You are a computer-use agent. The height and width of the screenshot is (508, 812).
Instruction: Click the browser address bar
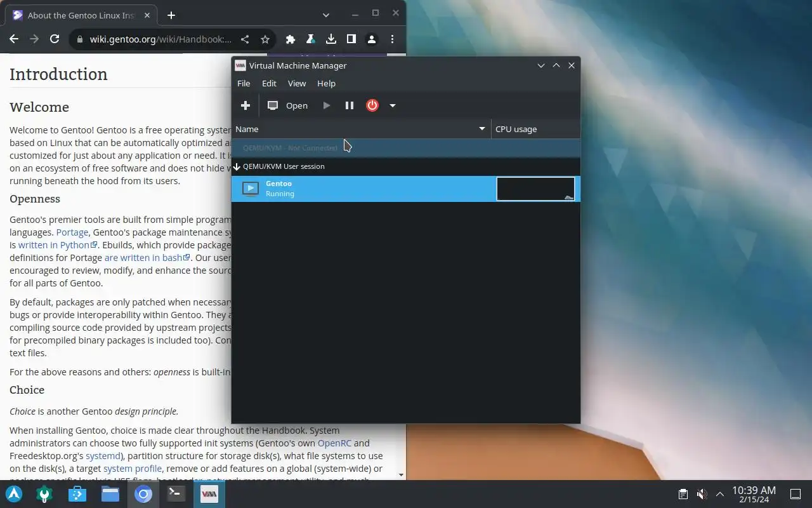click(160, 39)
